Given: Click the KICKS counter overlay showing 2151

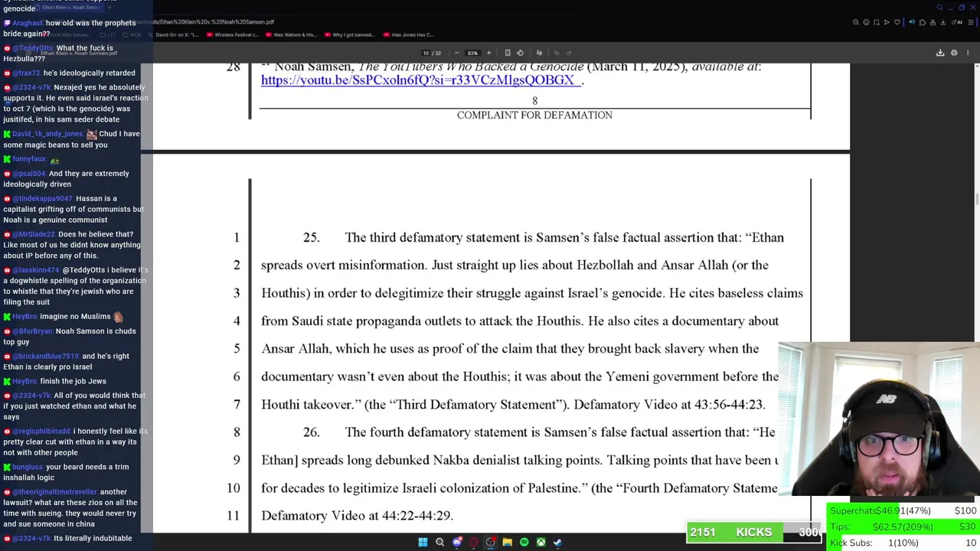Looking at the screenshot, I should (x=755, y=532).
